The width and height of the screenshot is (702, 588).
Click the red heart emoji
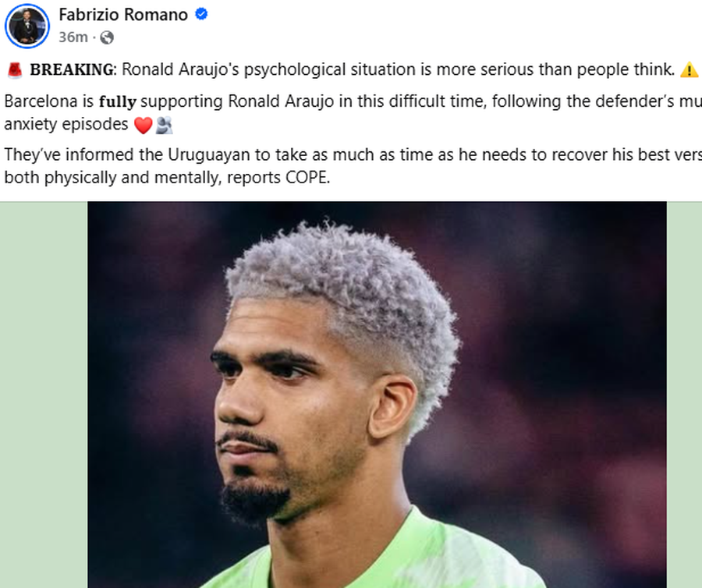144,126
